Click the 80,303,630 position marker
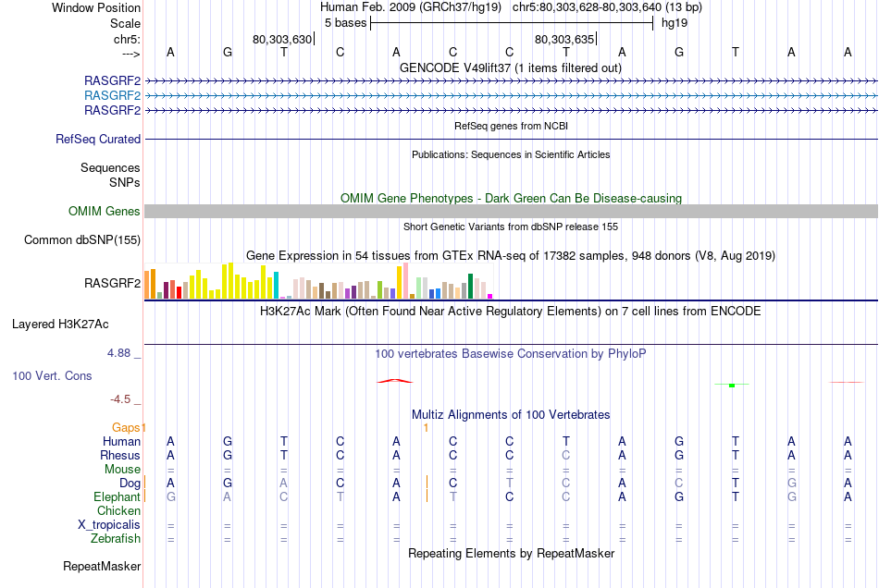 pos(282,39)
